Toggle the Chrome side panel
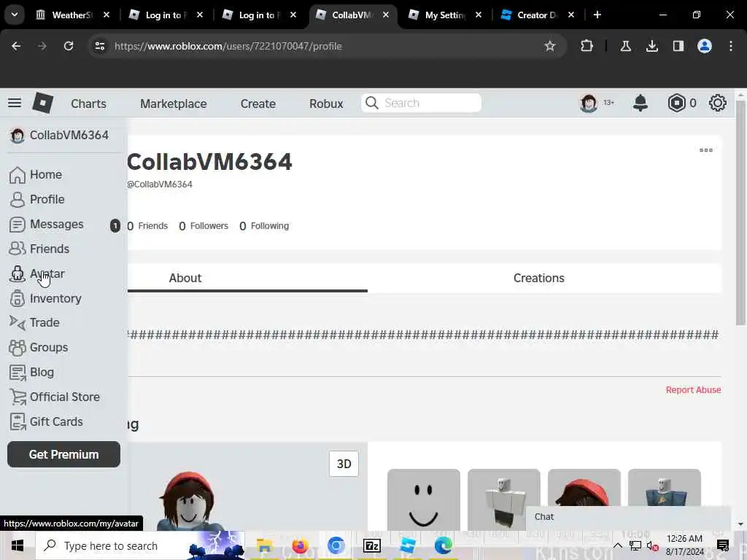747x560 pixels. (x=678, y=46)
